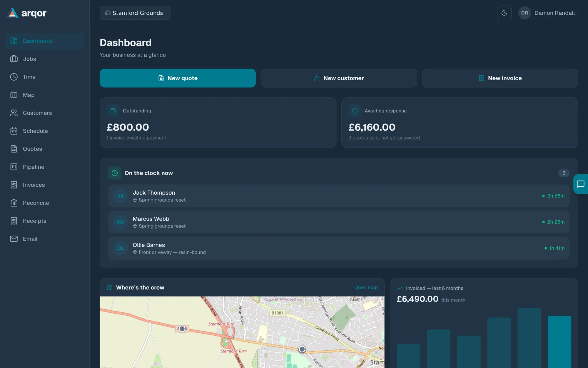Click the arqor logo icon

tap(12, 13)
